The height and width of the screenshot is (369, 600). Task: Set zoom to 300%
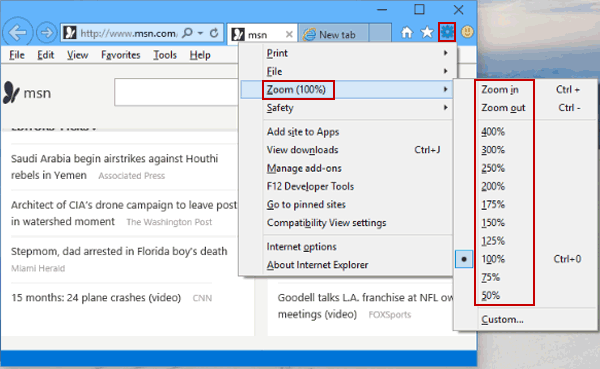[x=525, y=150]
